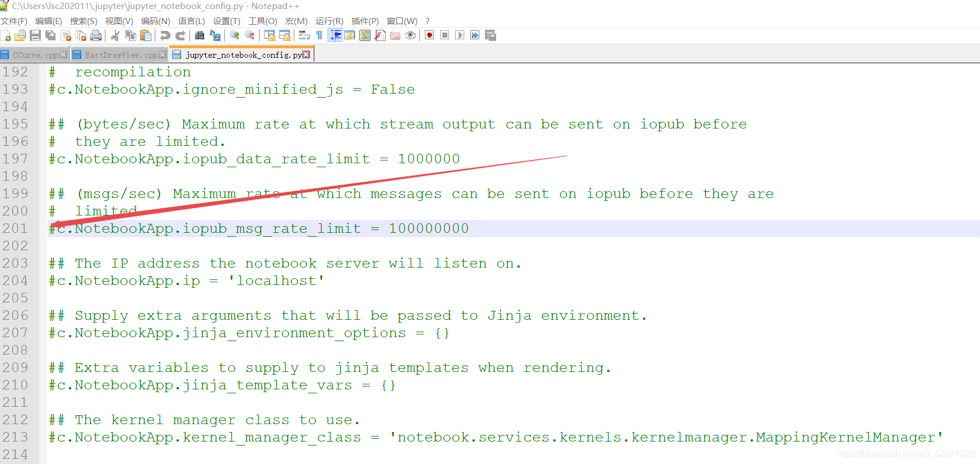Close the EastDrawView.cpp tab
Image resolution: width=980 pixels, height=464 pixels.
pyautogui.click(x=163, y=54)
